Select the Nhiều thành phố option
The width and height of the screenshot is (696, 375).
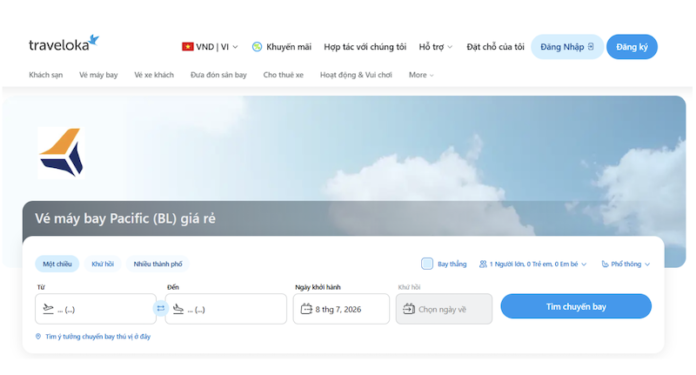[x=158, y=264]
